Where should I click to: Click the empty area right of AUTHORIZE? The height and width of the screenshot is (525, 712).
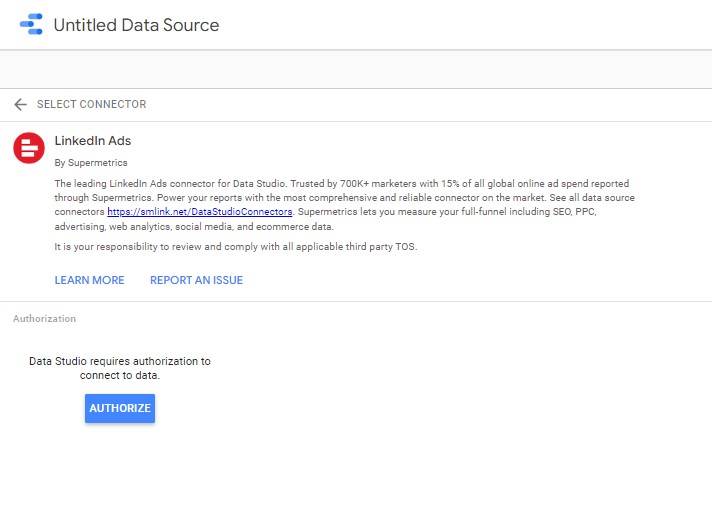coord(400,408)
